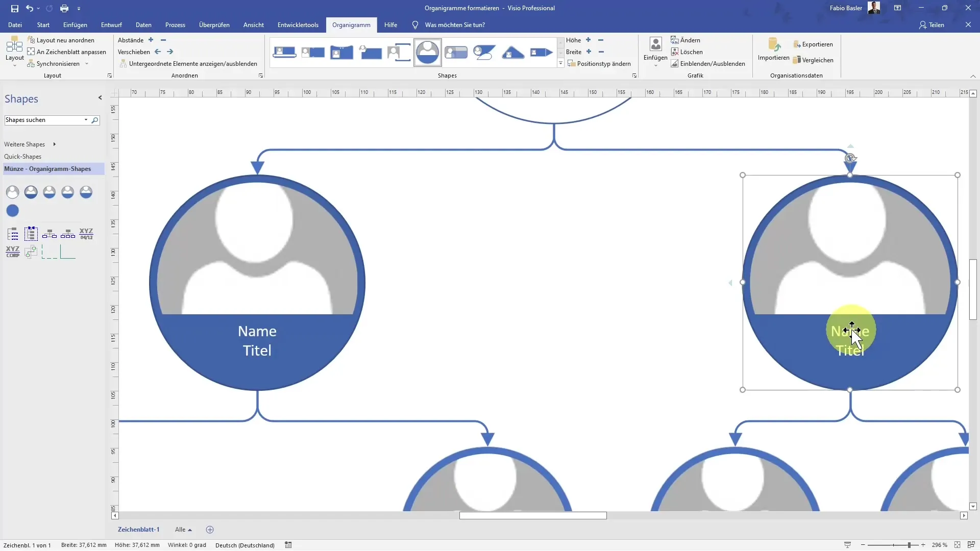Select the Zeichenblatt-1 sheet tab

coord(139,530)
